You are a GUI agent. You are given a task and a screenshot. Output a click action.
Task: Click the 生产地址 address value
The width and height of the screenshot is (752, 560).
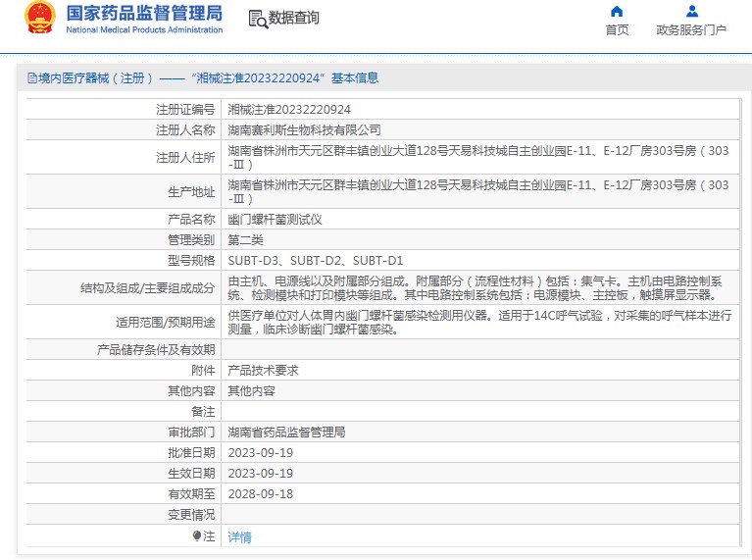tap(478, 192)
